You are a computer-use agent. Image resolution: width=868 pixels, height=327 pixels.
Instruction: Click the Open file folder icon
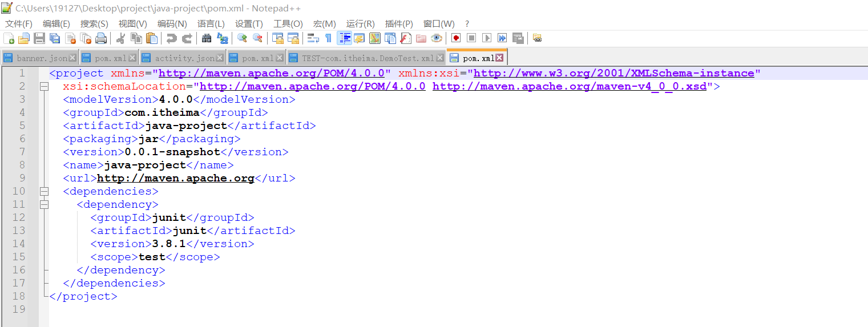click(x=23, y=38)
